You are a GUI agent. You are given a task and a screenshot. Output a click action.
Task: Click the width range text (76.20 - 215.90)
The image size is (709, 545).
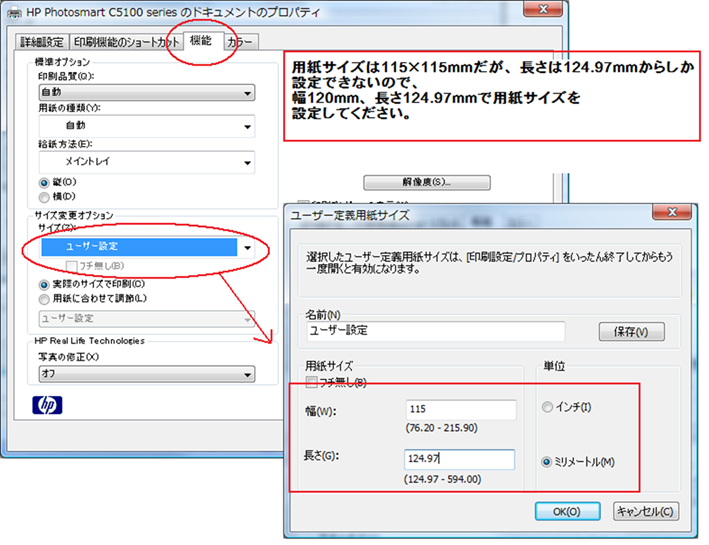click(x=442, y=428)
